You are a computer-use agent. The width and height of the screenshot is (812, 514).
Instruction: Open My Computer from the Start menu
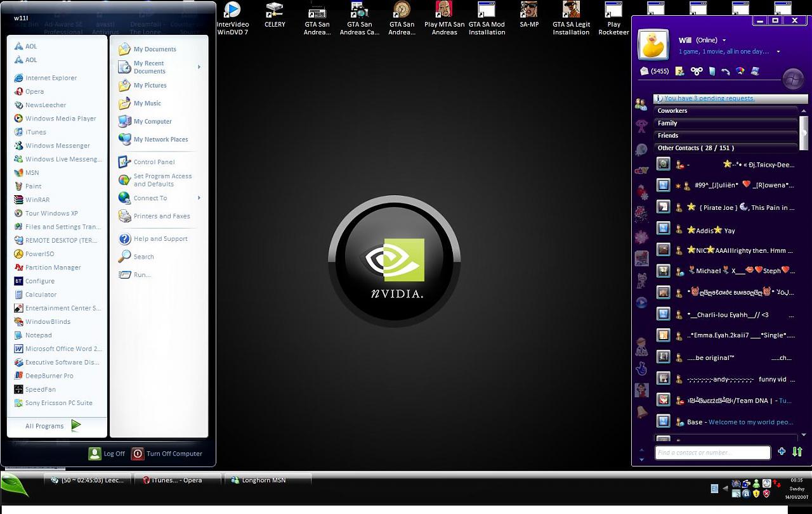pyautogui.click(x=145, y=122)
